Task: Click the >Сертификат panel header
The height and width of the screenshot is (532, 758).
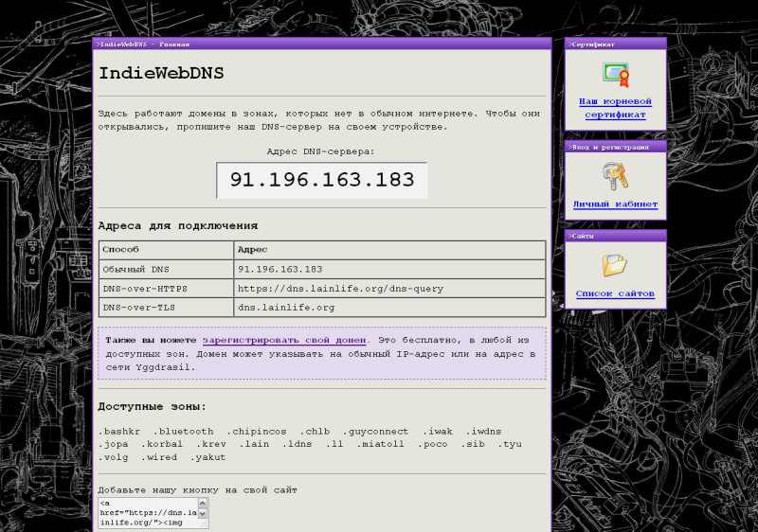Action: point(615,44)
